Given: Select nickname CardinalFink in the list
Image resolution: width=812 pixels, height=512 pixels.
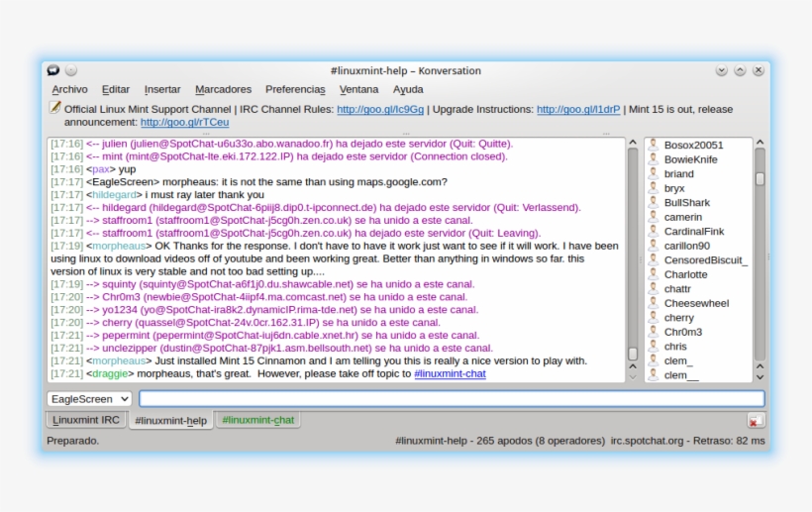Looking at the screenshot, I should 694,232.
